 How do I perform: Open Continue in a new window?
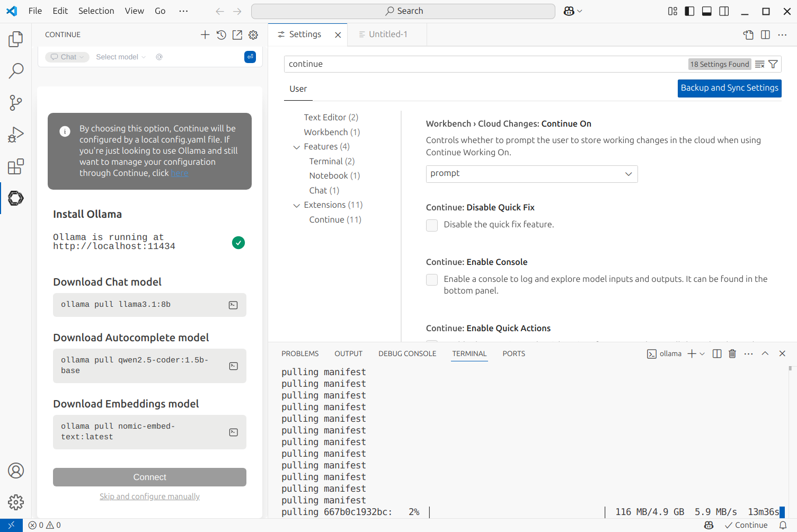pos(237,34)
